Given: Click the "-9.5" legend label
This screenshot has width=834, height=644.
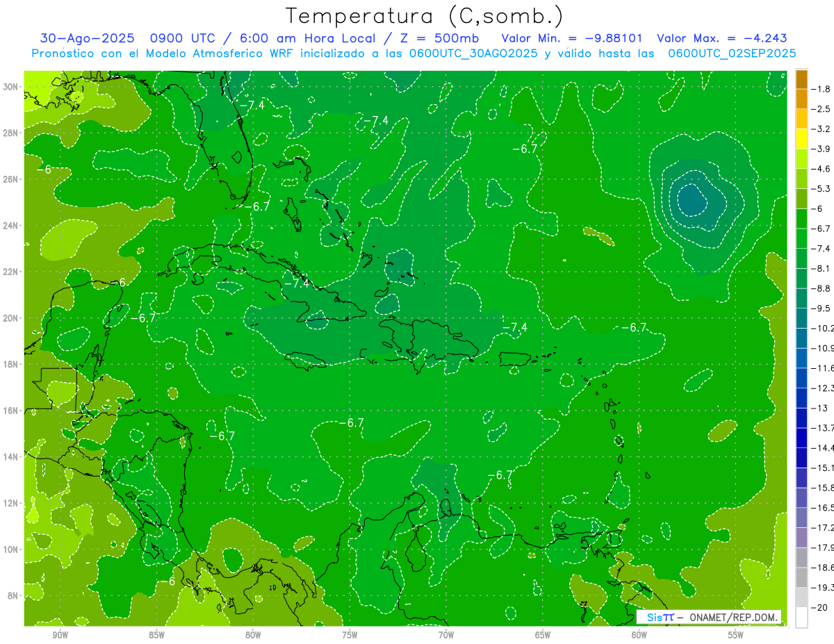Looking at the screenshot, I should 821,308.
